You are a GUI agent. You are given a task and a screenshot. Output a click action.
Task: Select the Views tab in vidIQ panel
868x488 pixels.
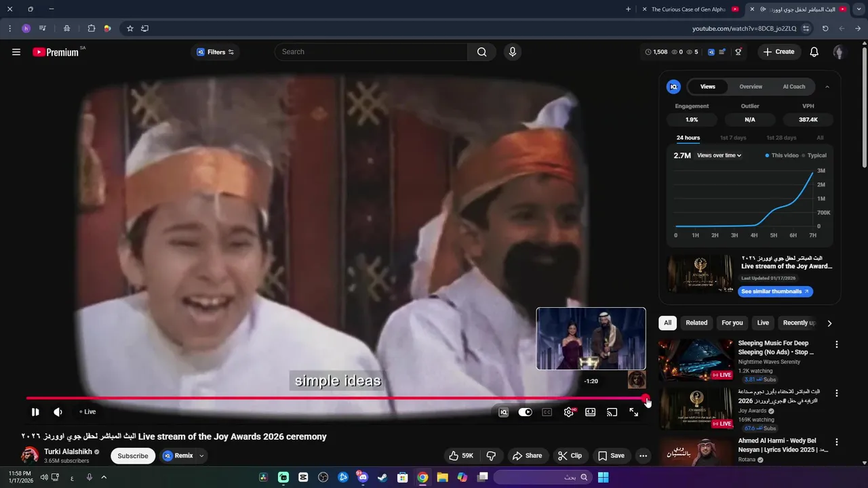point(707,87)
